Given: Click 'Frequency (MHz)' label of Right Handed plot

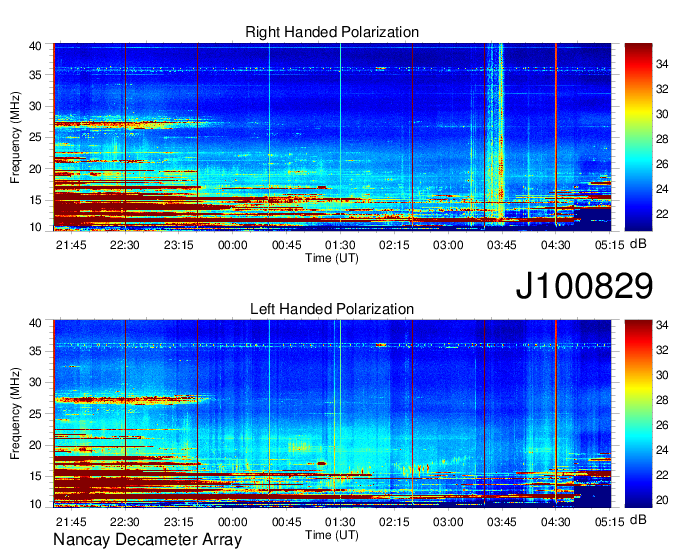Looking at the screenshot, I should (x=15, y=137).
